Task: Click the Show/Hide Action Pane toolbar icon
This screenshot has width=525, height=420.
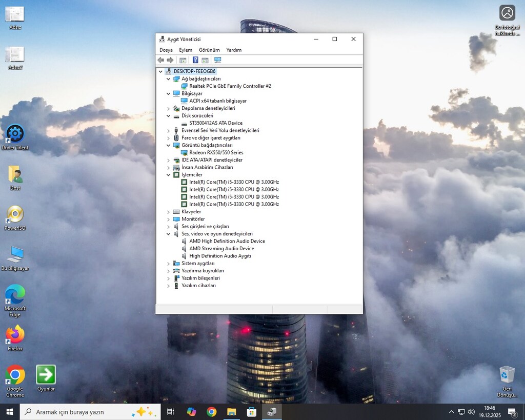Action: (205, 60)
